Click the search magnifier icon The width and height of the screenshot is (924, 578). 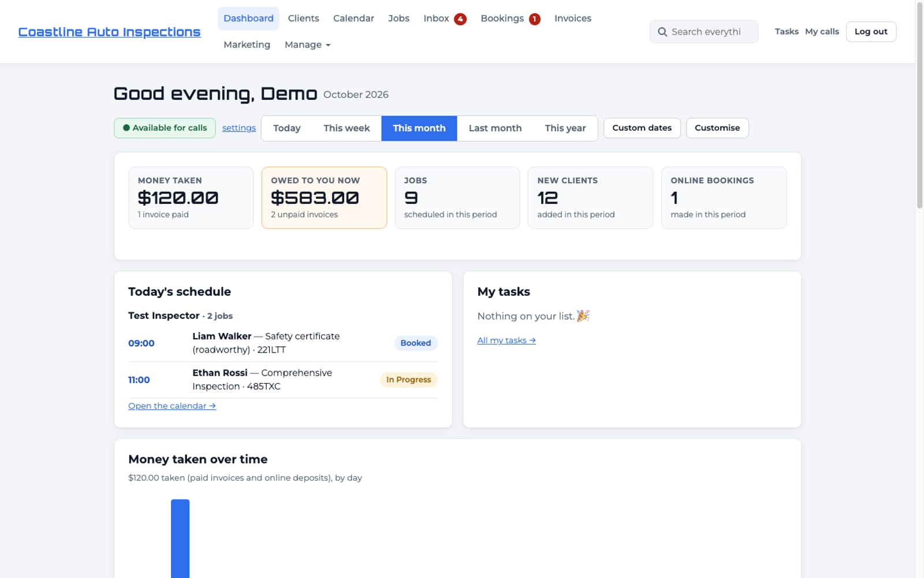coord(662,32)
